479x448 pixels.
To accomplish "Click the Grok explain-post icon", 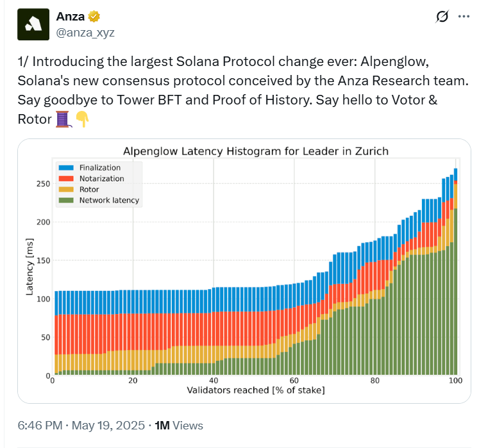I will [441, 17].
